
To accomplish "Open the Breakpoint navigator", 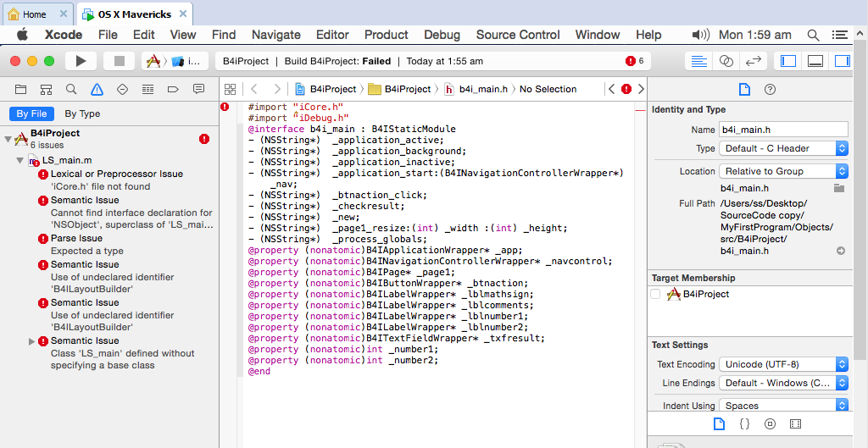I will point(173,89).
